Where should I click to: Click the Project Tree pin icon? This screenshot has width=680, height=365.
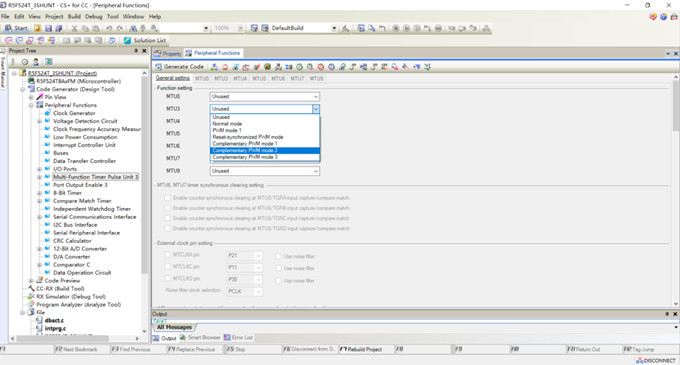point(136,51)
